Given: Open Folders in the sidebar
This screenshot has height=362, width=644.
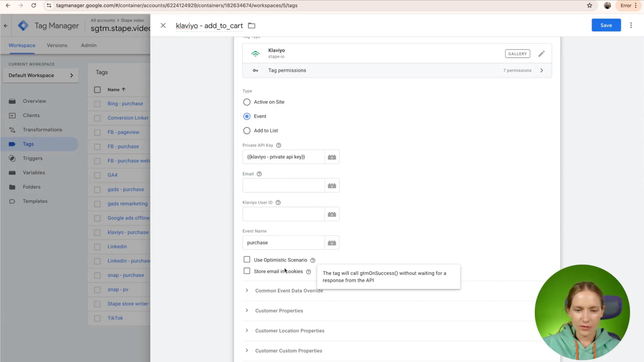Looking at the screenshot, I should [x=32, y=187].
